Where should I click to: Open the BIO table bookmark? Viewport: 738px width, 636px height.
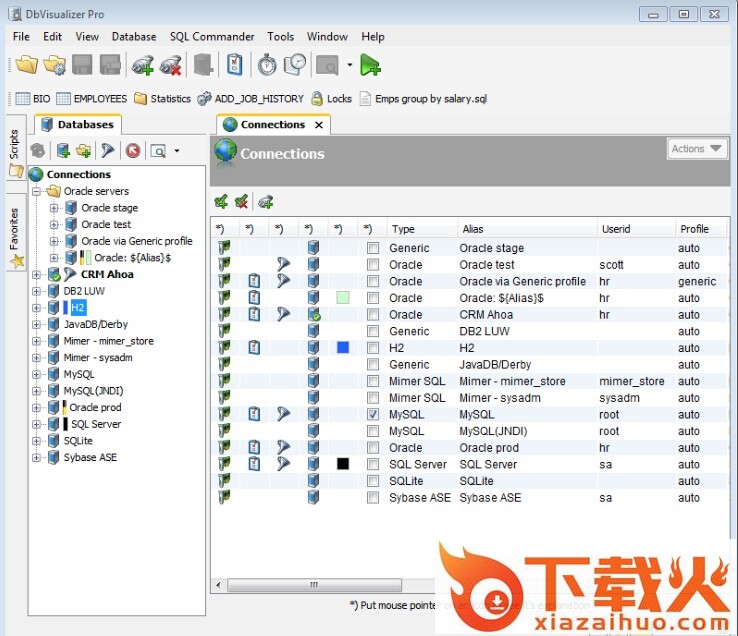pos(32,99)
